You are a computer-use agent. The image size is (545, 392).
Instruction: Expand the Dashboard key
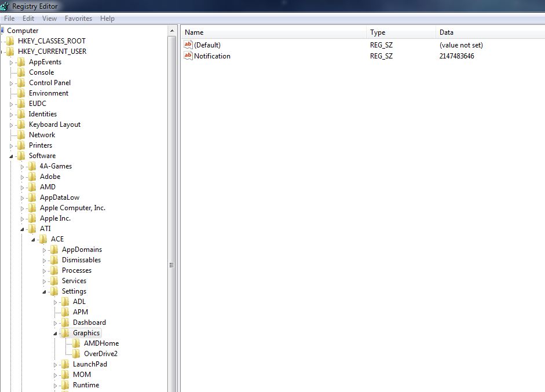pyautogui.click(x=55, y=324)
